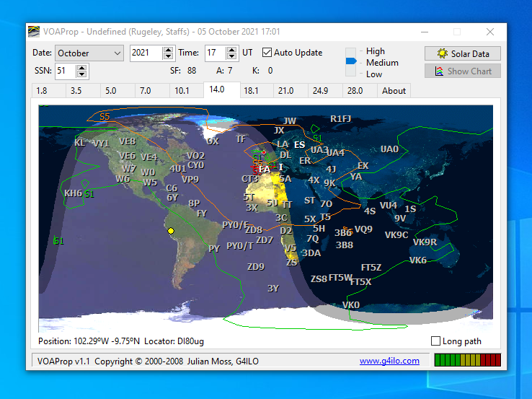The height and width of the screenshot is (399, 532).
Task: Click the VK6 prefix label on map
Action: [417, 260]
